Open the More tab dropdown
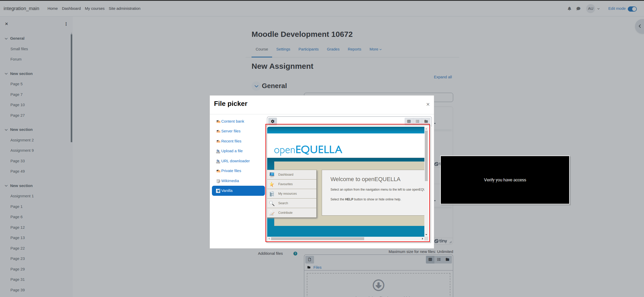The height and width of the screenshot is (297, 644). point(375,49)
